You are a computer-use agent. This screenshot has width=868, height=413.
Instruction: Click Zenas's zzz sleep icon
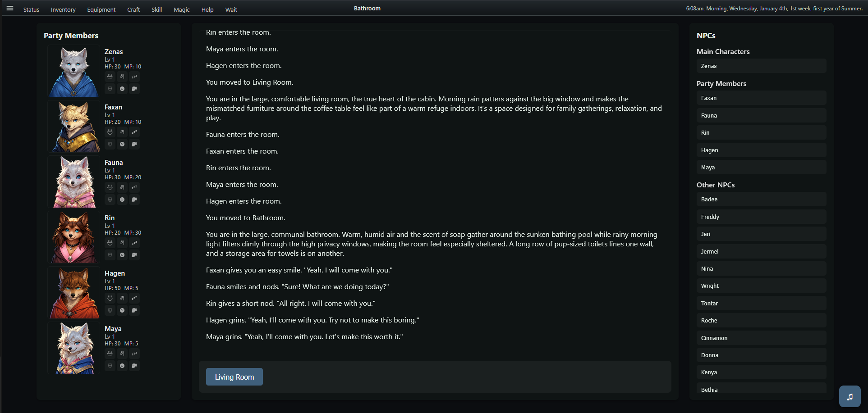pos(134,77)
